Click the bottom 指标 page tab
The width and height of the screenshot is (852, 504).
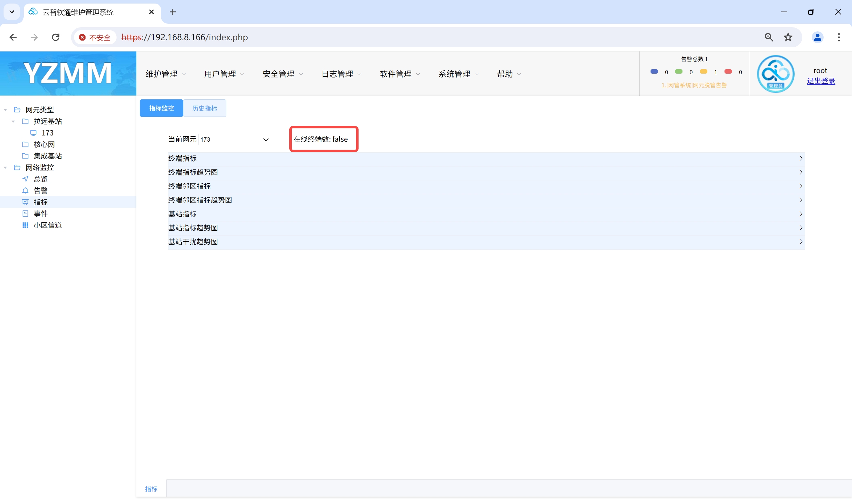pos(151,489)
